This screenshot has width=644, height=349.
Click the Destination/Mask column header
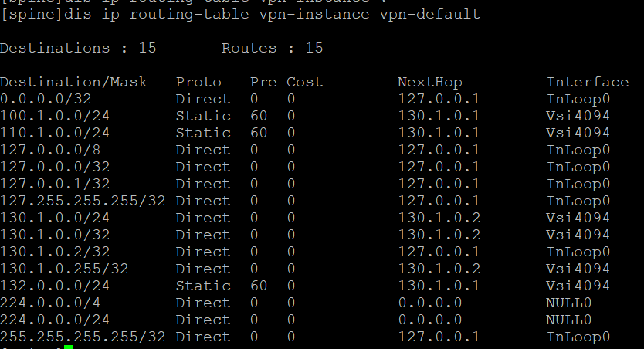tap(73, 82)
